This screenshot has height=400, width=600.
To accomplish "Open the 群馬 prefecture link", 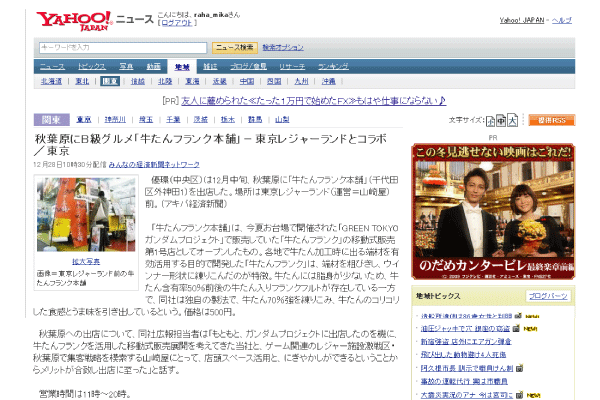I will [x=255, y=120].
